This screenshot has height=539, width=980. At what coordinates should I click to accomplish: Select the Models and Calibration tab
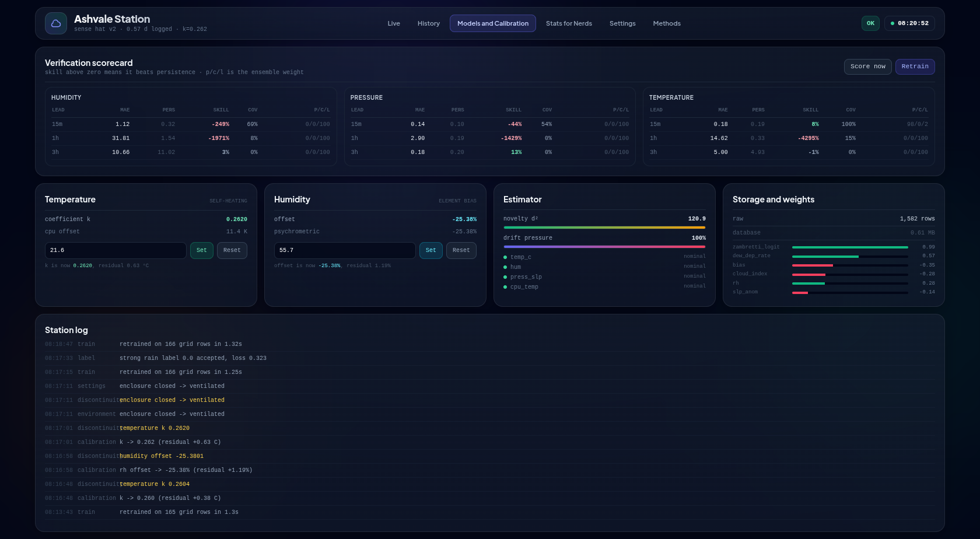tap(493, 23)
